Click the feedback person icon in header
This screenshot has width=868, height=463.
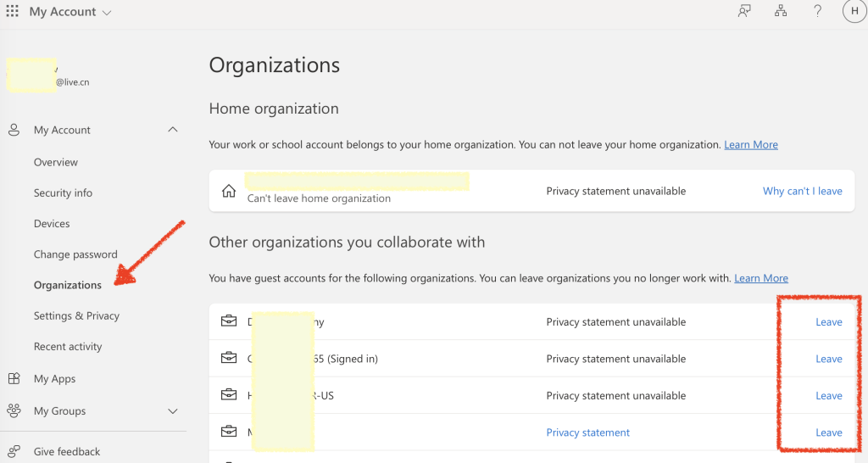(x=744, y=12)
